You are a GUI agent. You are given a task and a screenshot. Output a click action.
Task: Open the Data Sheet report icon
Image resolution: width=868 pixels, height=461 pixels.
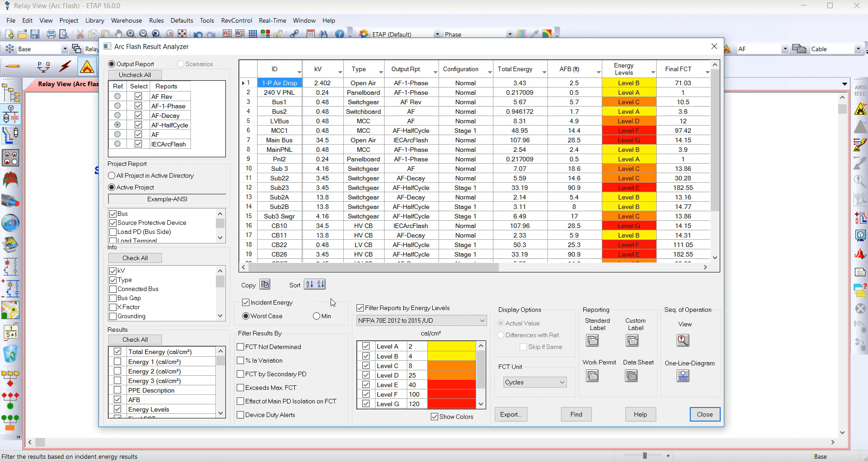631,376
